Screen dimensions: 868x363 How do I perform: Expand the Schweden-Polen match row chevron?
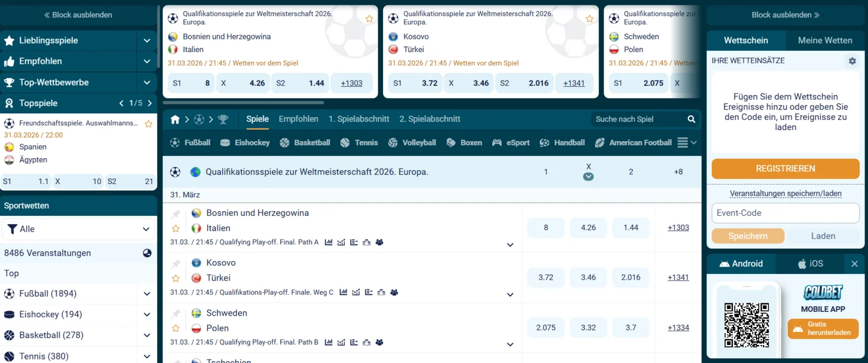tap(510, 344)
